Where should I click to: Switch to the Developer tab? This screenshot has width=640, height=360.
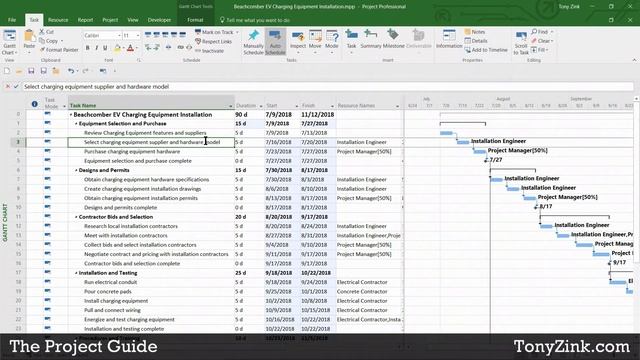click(x=159, y=20)
